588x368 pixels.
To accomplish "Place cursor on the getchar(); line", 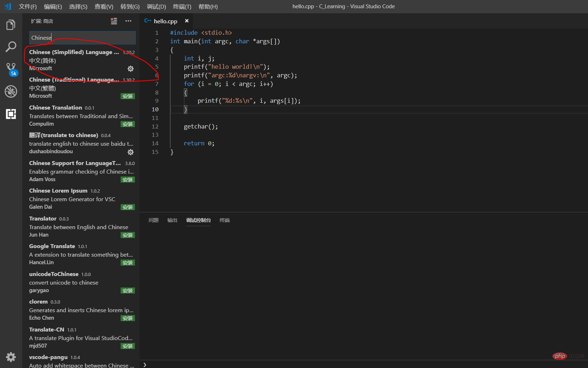I will pyautogui.click(x=201, y=126).
